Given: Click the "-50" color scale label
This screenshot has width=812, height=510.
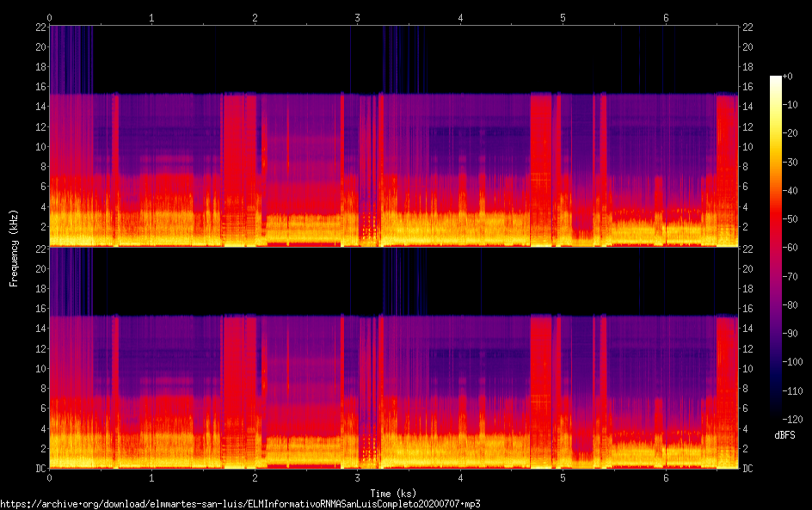Looking at the screenshot, I should pyautogui.click(x=790, y=219).
